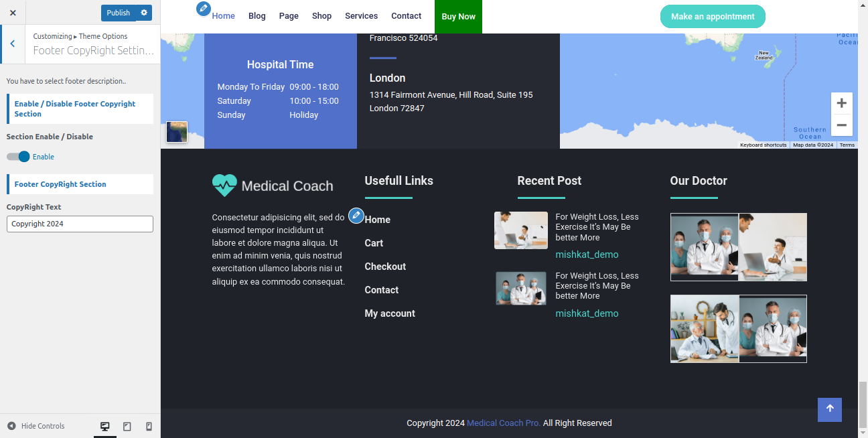This screenshot has height=438, width=868.
Task: Open the Checkout footer link
Action: 385,267
